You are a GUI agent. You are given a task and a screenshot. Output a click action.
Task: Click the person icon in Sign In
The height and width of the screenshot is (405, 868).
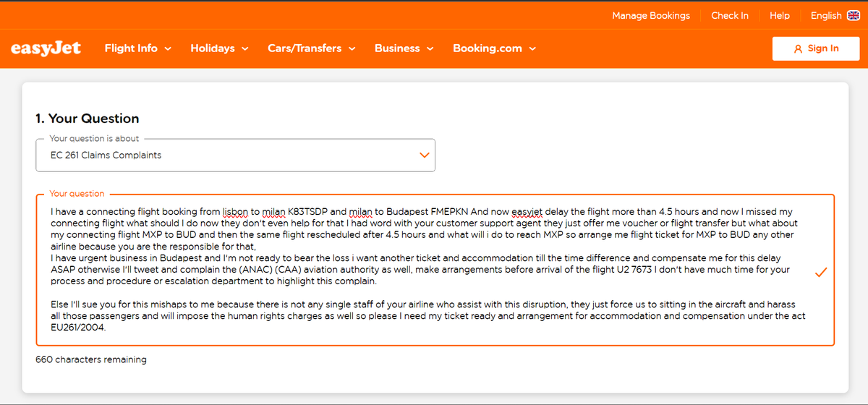click(x=799, y=48)
